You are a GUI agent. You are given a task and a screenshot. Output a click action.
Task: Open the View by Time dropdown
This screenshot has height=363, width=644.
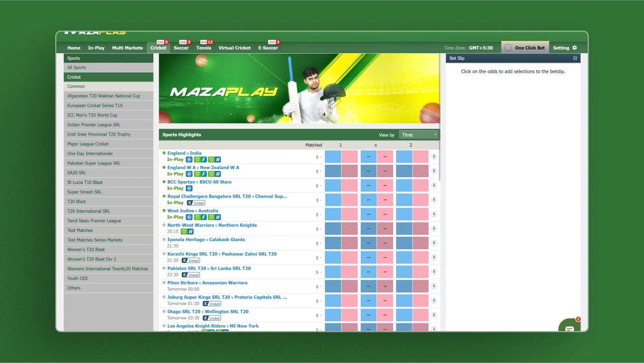(x=419, y=135)
